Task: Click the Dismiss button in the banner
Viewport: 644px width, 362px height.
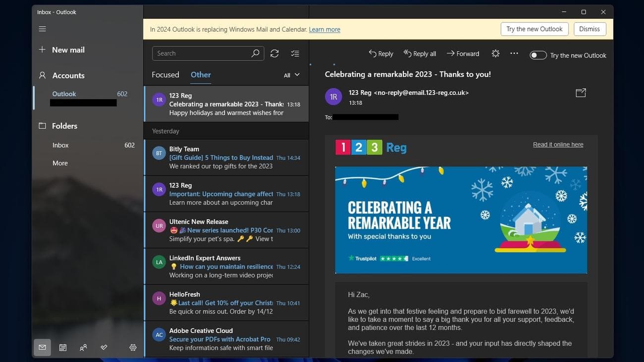Action: [589, 29]
